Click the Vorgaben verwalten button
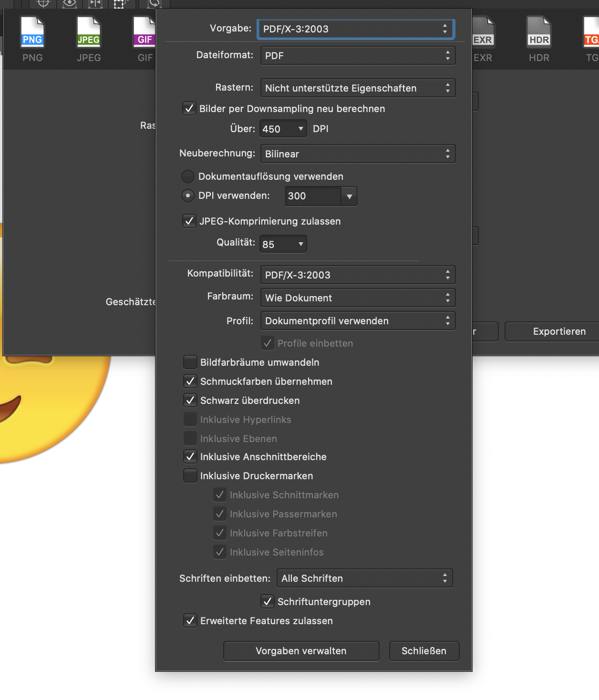Screen dimensions: 599x700 (x=301, y=651)
